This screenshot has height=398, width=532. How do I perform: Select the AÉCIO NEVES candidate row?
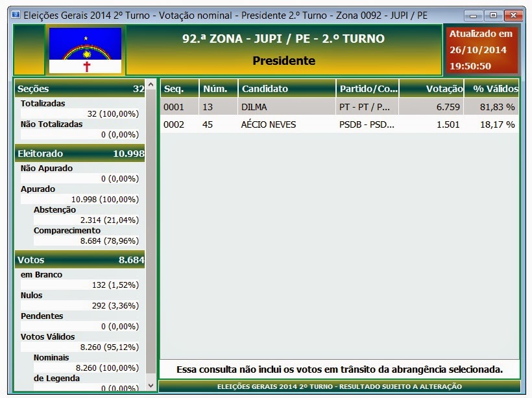[339, 124]
